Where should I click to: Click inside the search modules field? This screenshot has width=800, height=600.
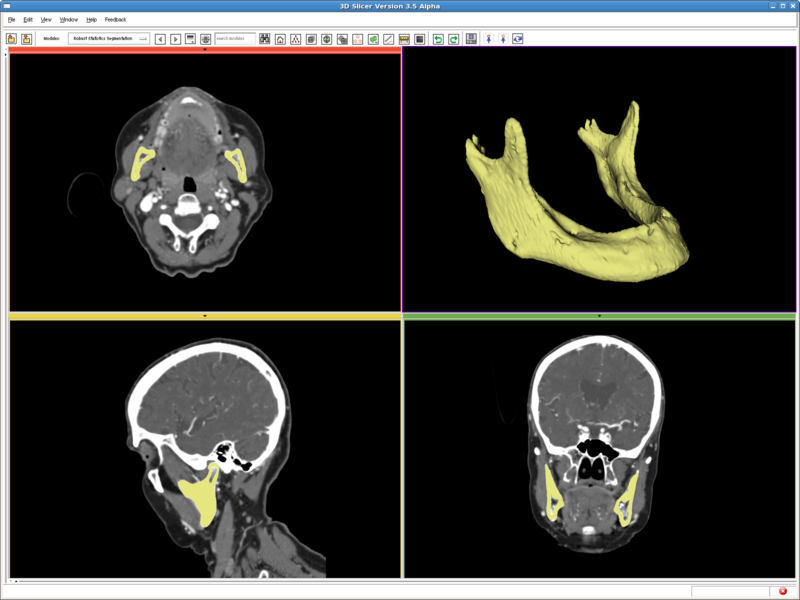[237, 37]
